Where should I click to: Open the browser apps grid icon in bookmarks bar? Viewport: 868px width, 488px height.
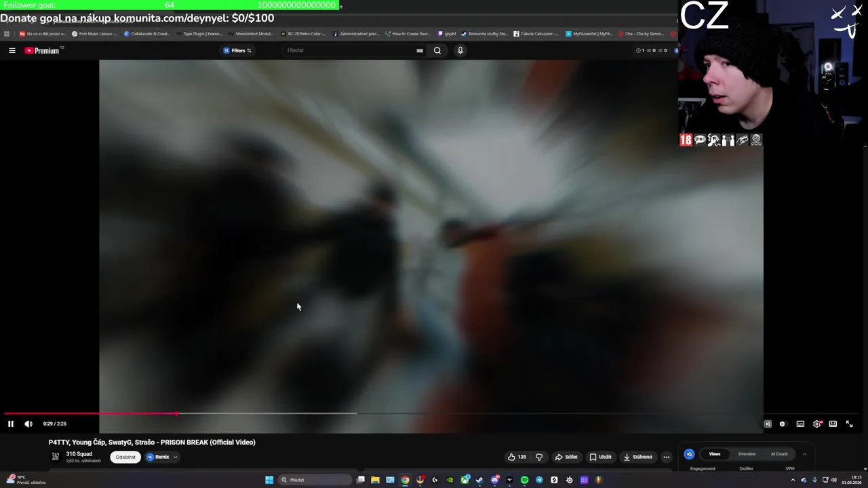coord(7,34)
